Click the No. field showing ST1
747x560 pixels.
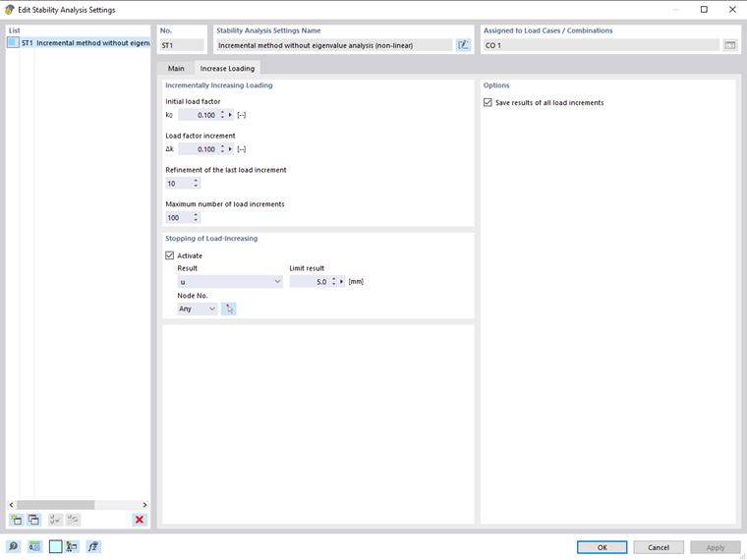pyautogui.click(x=182, y=45)
